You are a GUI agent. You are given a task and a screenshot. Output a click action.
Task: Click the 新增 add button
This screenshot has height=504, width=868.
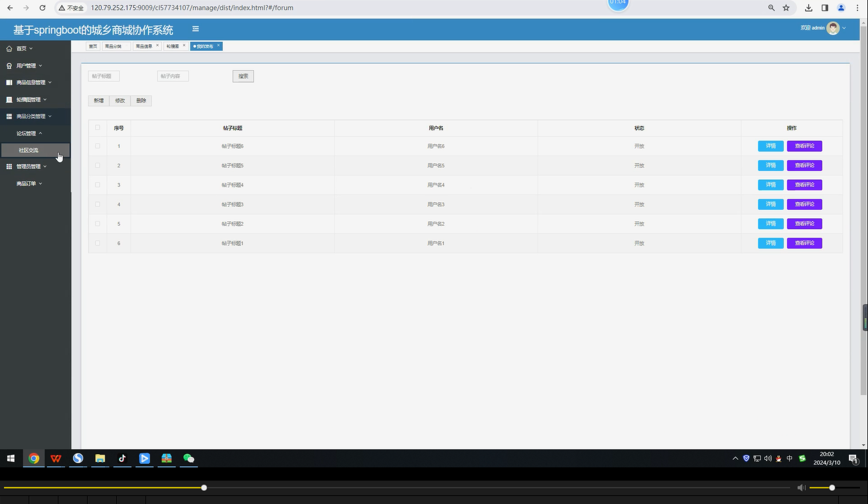tap(98, 101)
